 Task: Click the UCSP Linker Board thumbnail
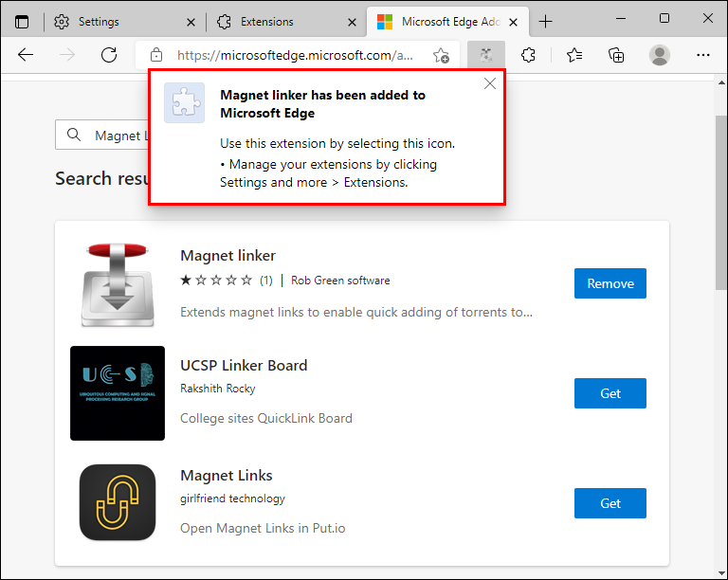(x=118, y=393)
